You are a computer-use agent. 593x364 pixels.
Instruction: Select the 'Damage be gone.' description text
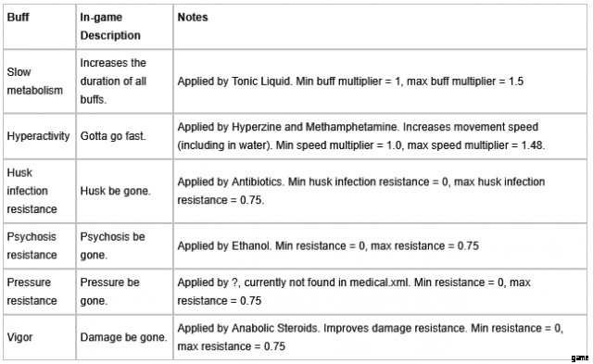(123, 337)
